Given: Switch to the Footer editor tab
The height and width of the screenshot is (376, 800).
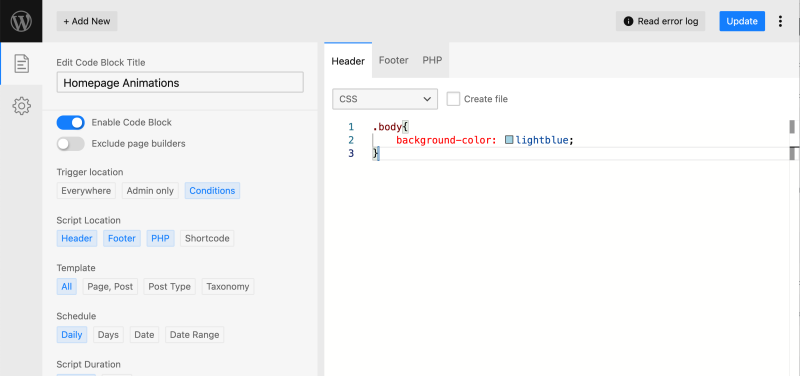Looking at the screenshot, I should pyautogui.click(x=393, y=60).
